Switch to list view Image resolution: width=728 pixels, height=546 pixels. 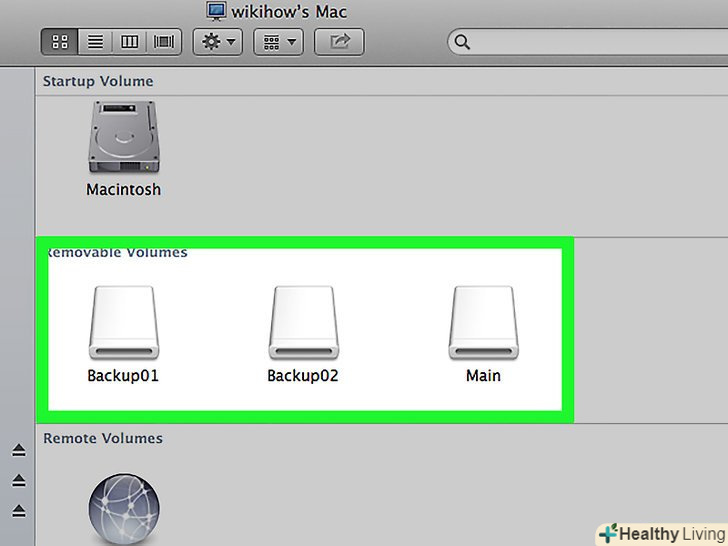pyautogui.click(x=95, y=42)
